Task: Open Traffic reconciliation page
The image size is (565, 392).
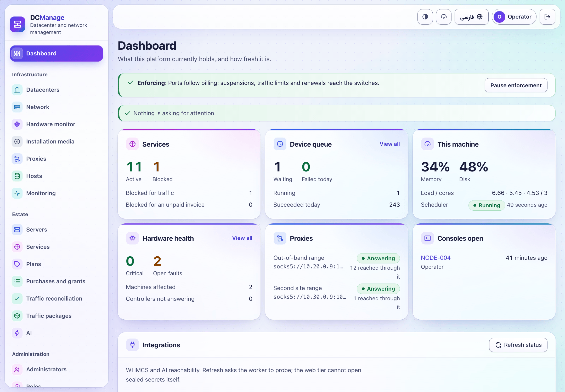Action: 56,298
